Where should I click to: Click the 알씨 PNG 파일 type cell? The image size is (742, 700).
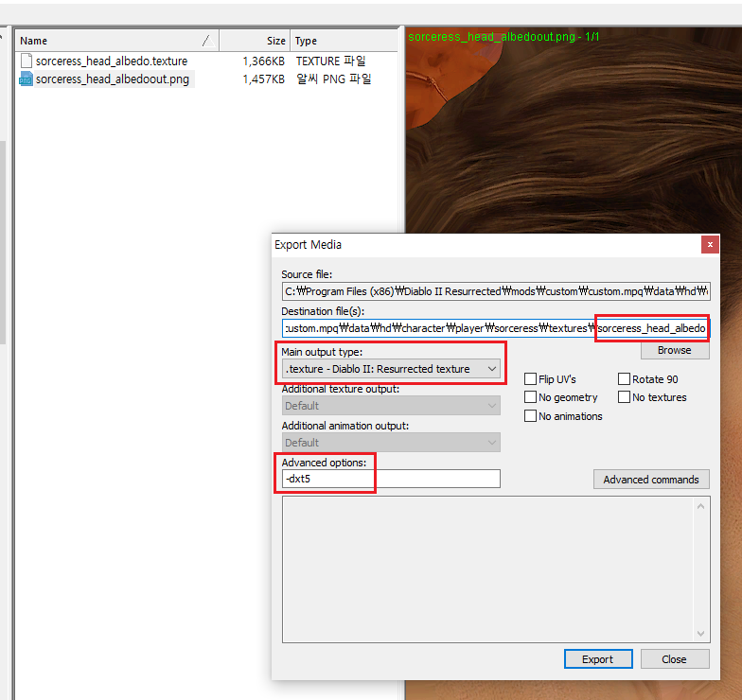pos(333,79)
